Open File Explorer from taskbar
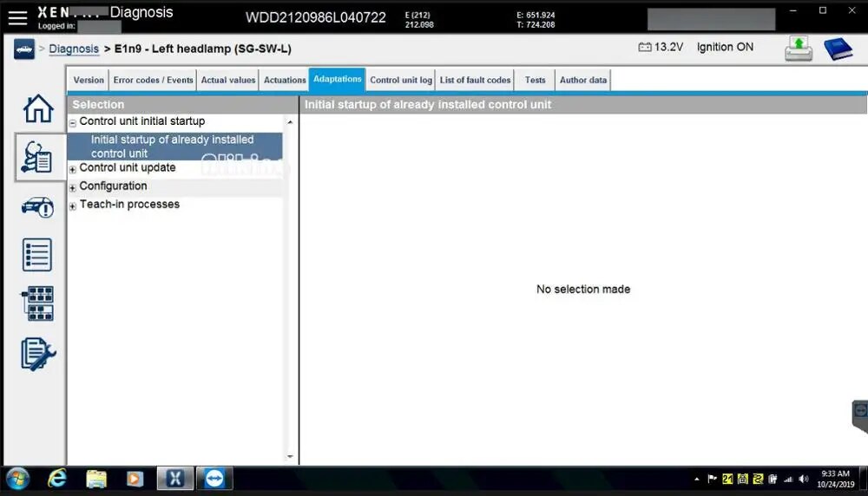 point(96,479)
